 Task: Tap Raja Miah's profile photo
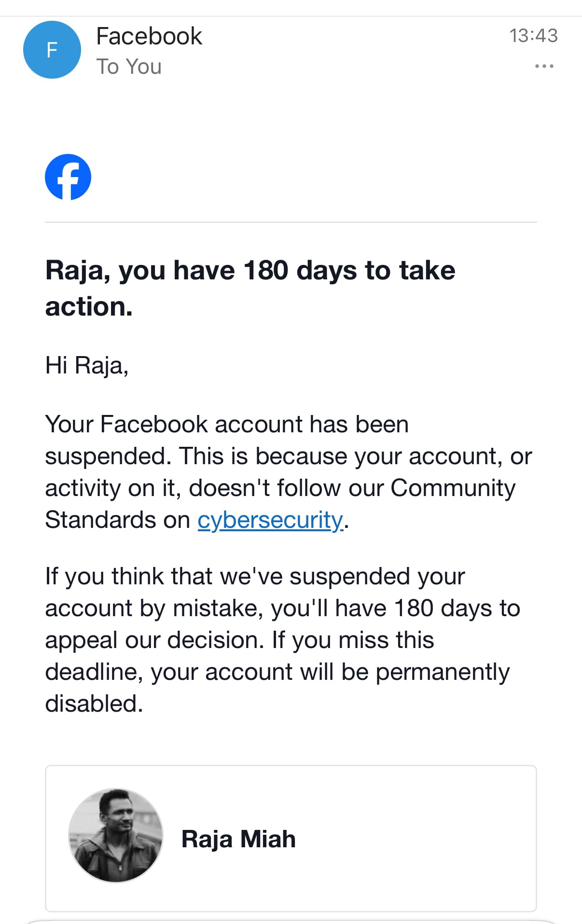click(x=116, y=836)
